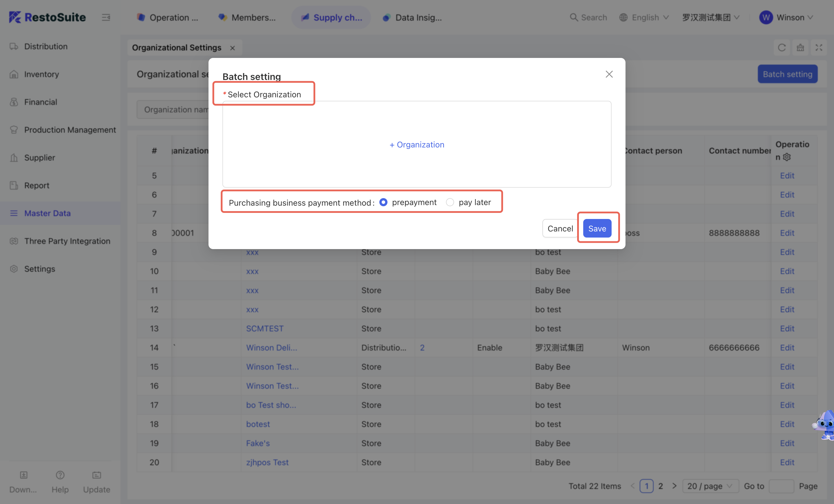Click the sidebar collapse menu icon
Viewport: 834px width, 504px height.
pyautogui.click(x=106, y=17)
